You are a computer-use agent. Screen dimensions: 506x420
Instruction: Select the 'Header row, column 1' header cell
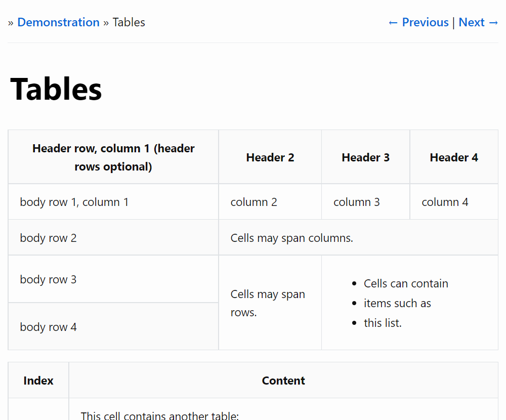pyautogui.click(x=113, y=157)
